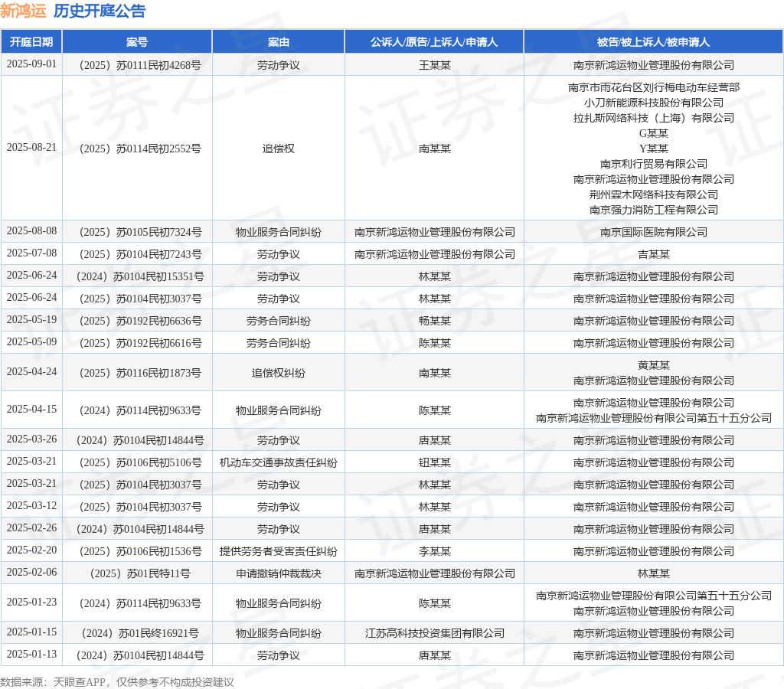Click the 申请撤销仲裁裁决 cell
Viewport: 784px width, 689px height.
(x=279, y=573)
